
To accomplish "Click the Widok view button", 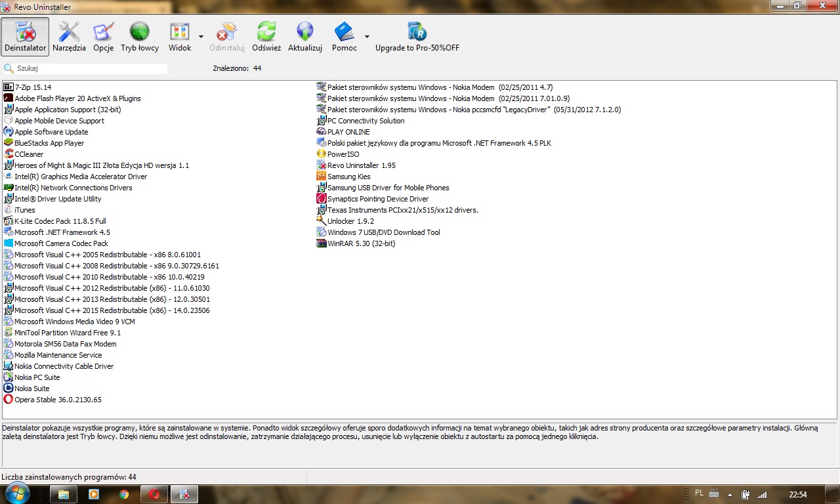I will pos(180,37).
